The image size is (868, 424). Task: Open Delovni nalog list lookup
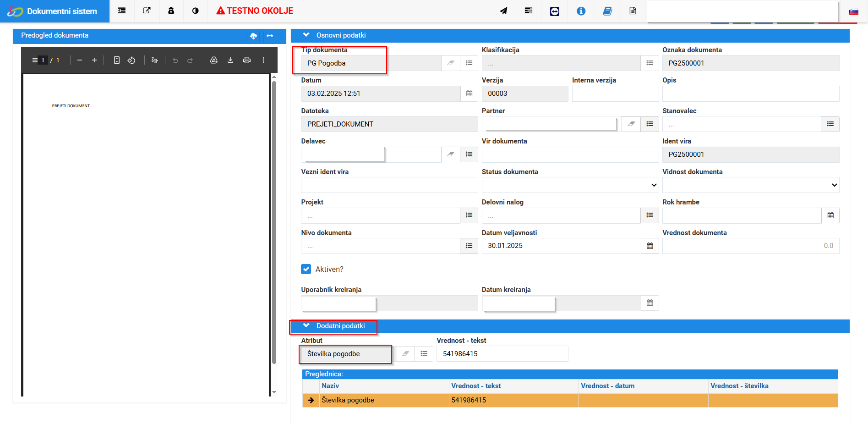coord(650,215)
